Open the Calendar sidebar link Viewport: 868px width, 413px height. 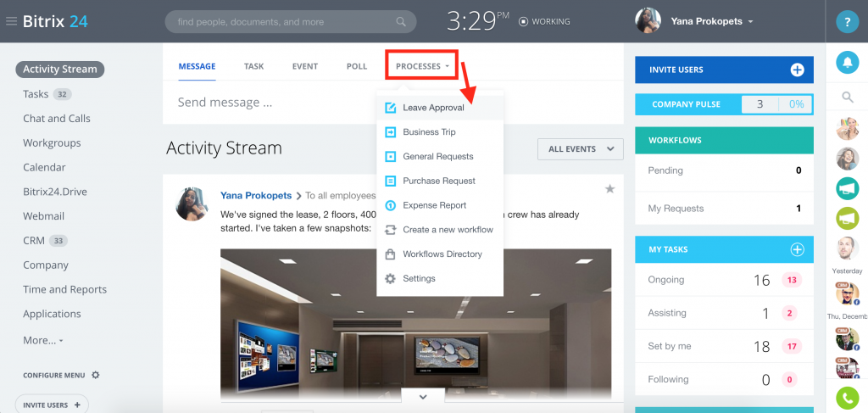click(44, 167)
